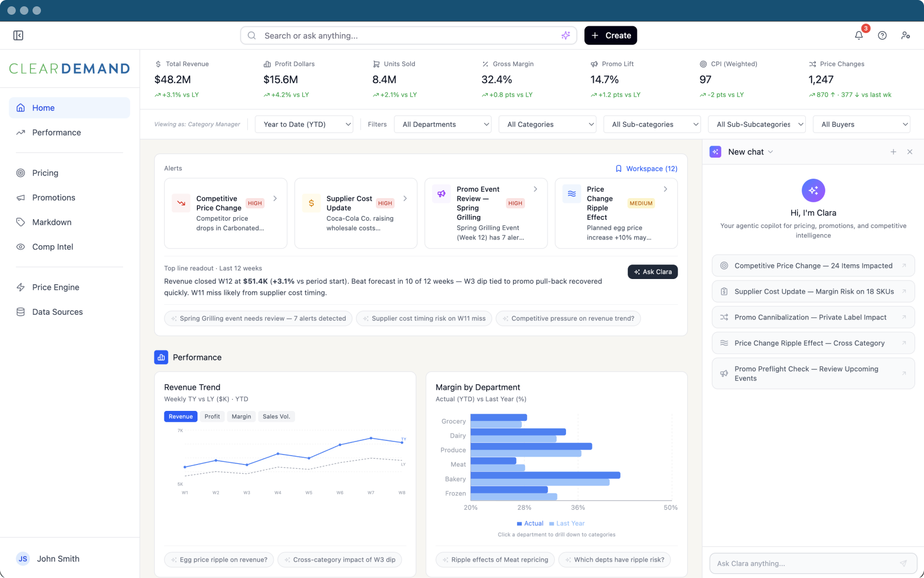Click the Bakery actual margin bar
This screenshot has width=924, height=578.
545,475
